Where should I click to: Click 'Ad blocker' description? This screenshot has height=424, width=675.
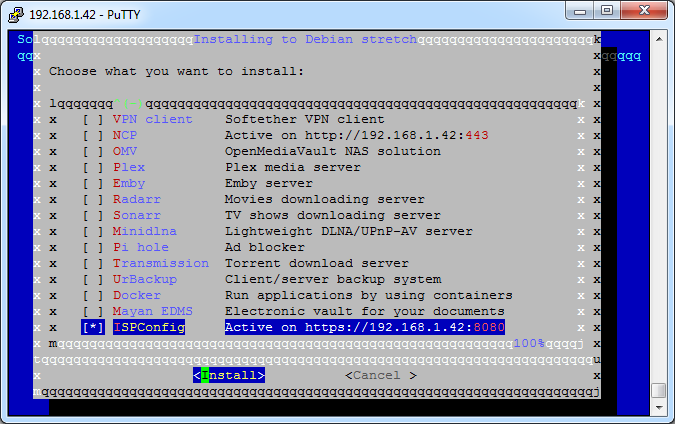(265, 248)
